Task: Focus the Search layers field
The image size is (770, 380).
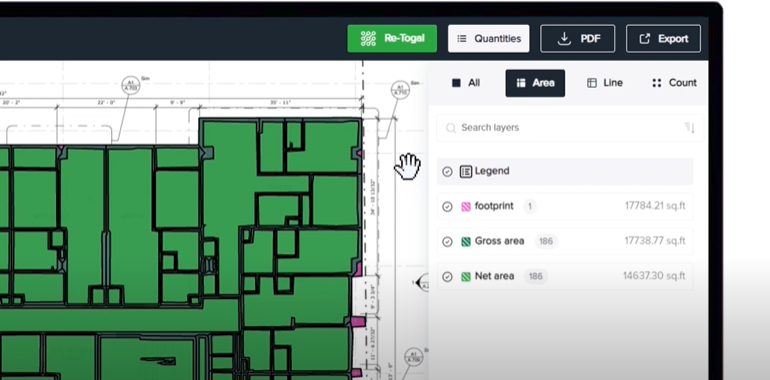Action: click(x=570, y=128)
